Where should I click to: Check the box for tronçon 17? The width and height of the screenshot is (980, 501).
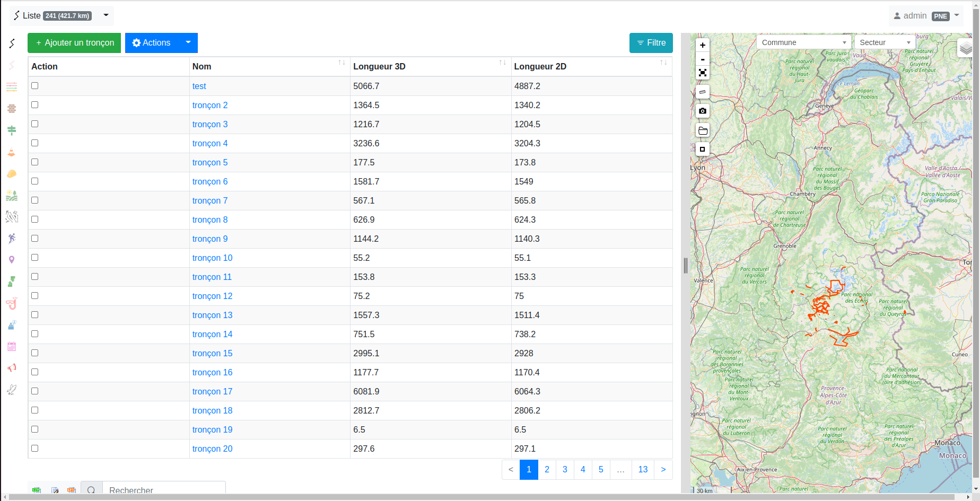(35, 391)
